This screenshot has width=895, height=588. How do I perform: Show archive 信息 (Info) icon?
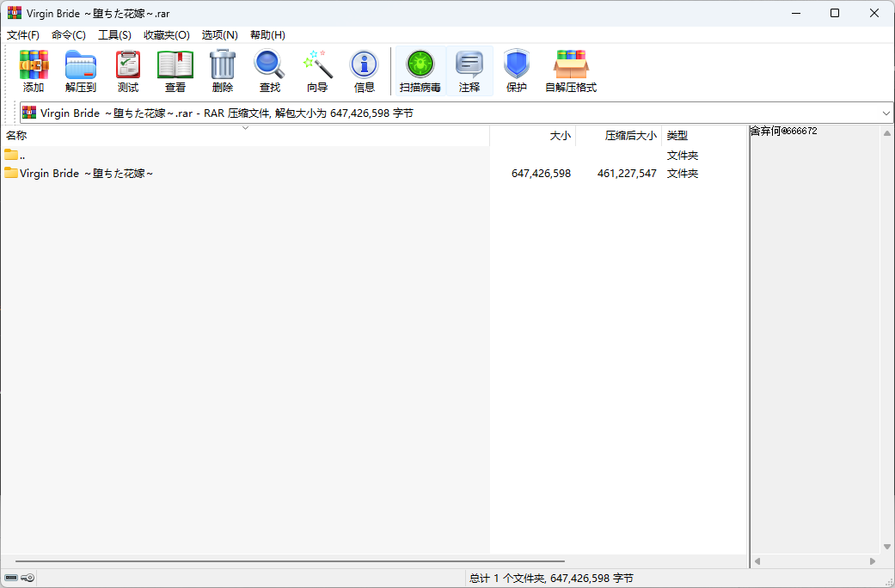pyautogui.click(x=365, y=65)
